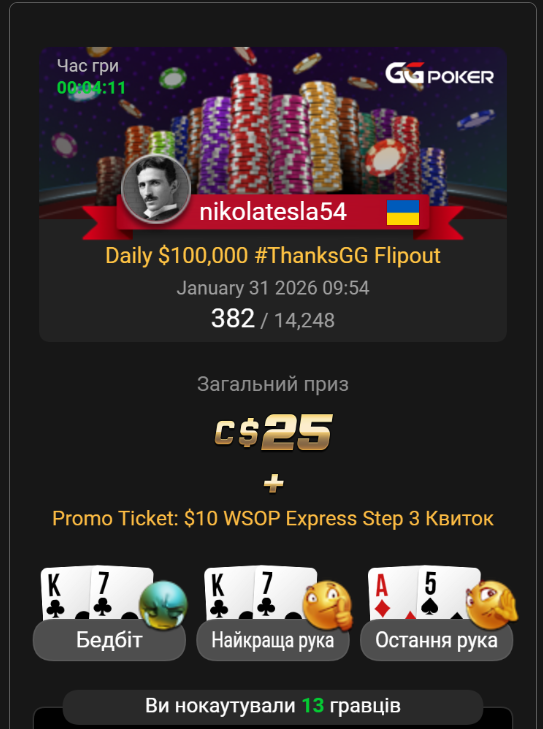This screenshot has width=543, height=729.
Task: Click the Nikola Tesla avatar photo
Action: (156, 190)
